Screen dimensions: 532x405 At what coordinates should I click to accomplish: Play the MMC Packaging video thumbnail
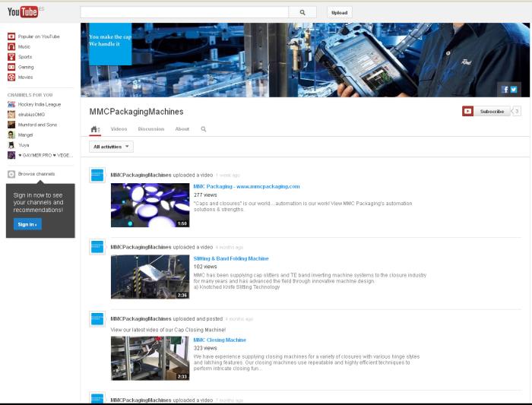click(150, 205)
